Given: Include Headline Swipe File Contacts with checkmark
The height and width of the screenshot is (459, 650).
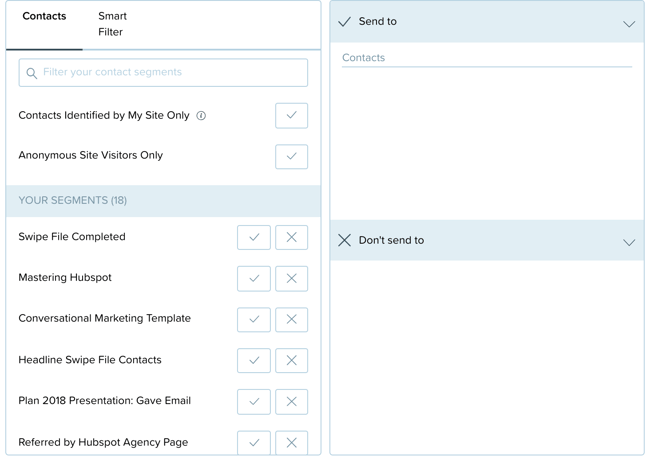Looking at the screenshot, I should [x=254, y=361].
